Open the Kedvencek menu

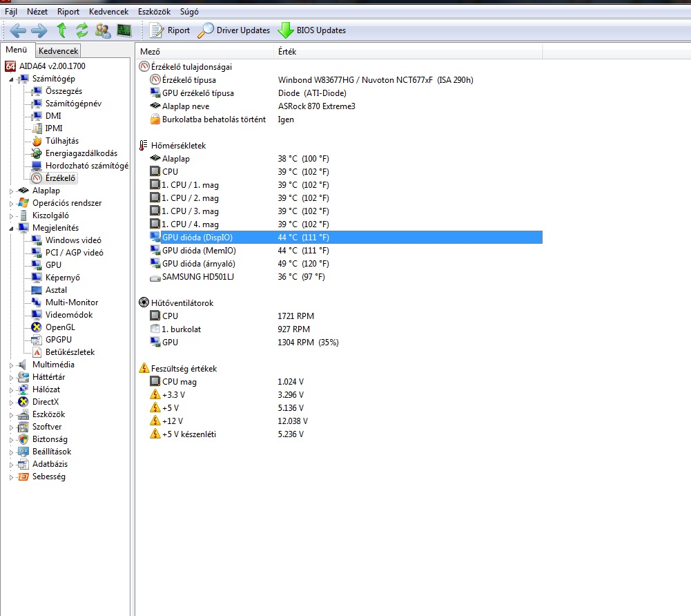(x=108, y=12)
